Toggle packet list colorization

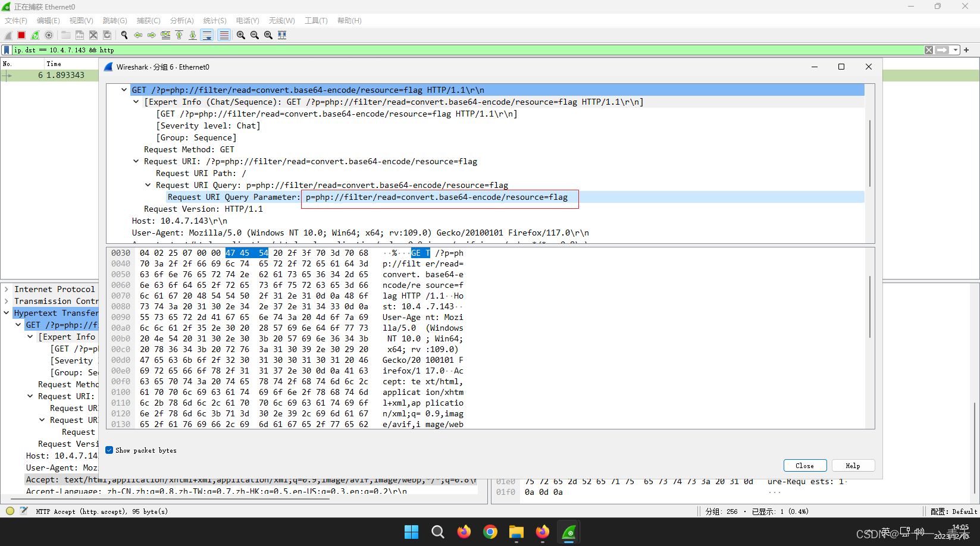point(224,35)
